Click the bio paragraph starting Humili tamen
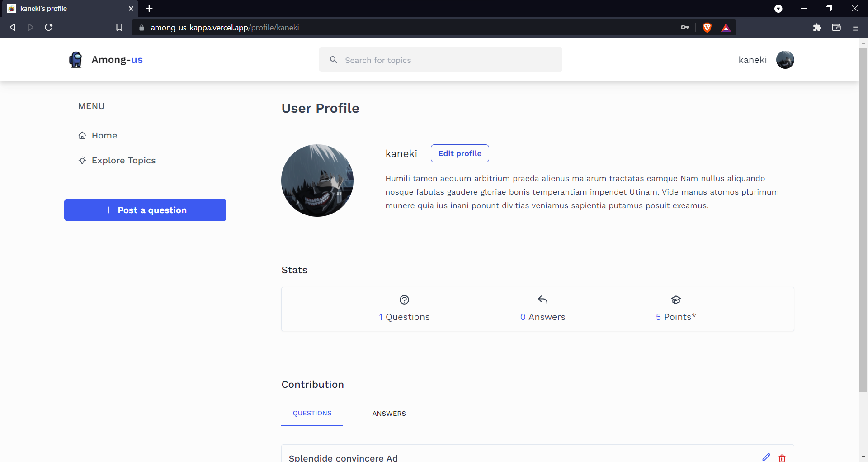This screenshot has height=462, width=868. (x=582, y=192)
